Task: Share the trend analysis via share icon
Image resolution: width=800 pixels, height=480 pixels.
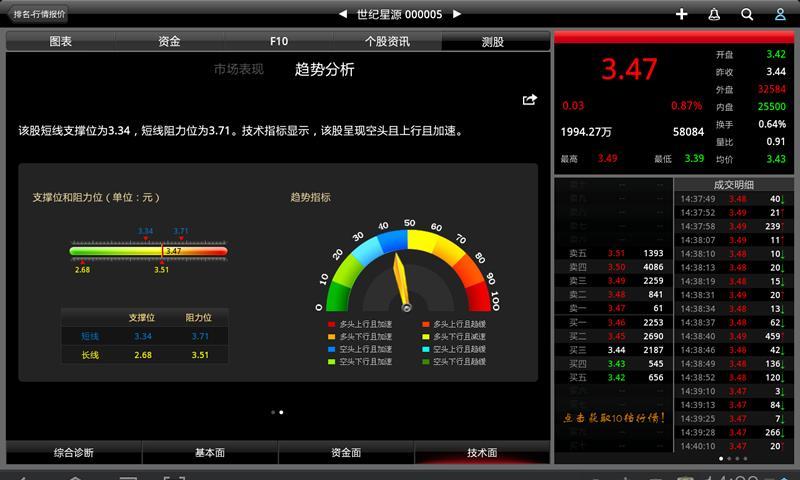Action: pos(530,99)
